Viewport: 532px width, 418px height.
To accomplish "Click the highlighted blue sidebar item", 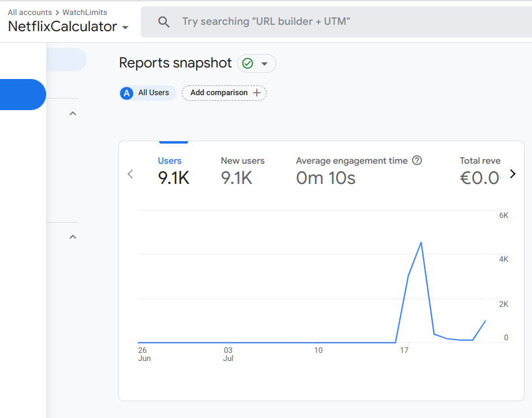I will point(22,95).
